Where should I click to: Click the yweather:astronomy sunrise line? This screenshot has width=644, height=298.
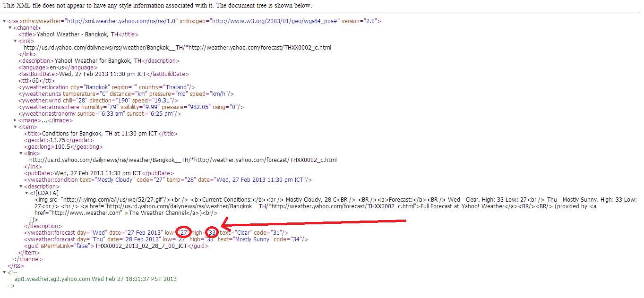tap(100, 114)
